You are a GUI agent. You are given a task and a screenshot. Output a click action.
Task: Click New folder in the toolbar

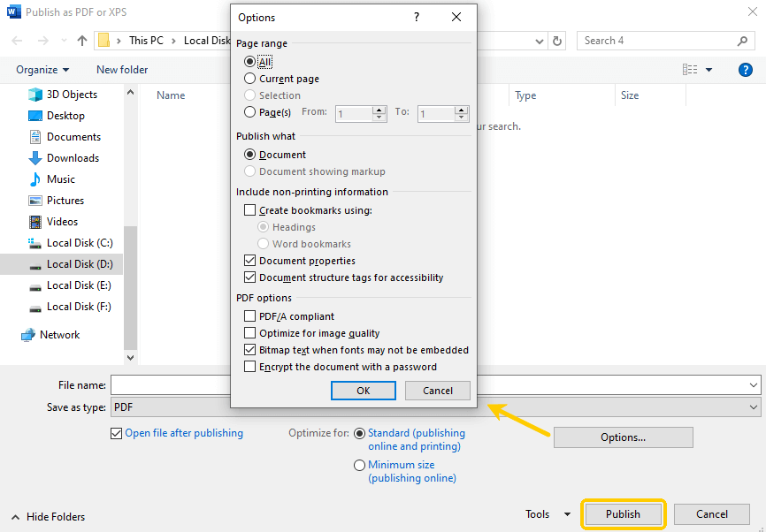(121, 69)
